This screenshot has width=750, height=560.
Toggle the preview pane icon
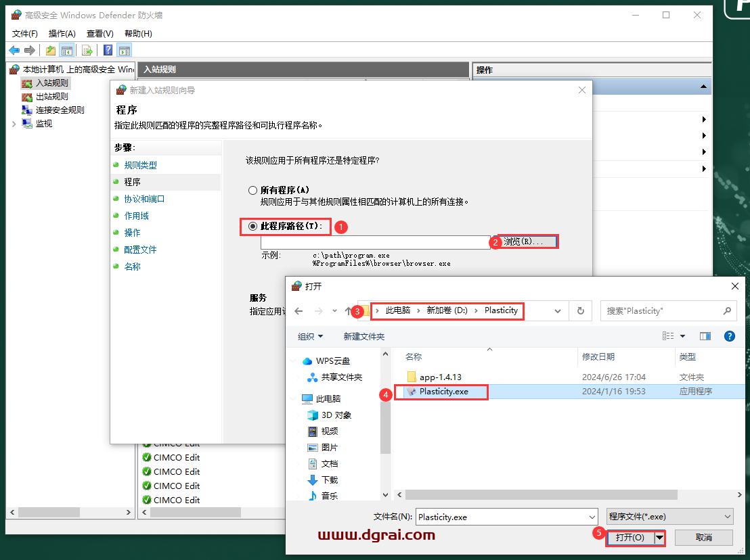705,336
